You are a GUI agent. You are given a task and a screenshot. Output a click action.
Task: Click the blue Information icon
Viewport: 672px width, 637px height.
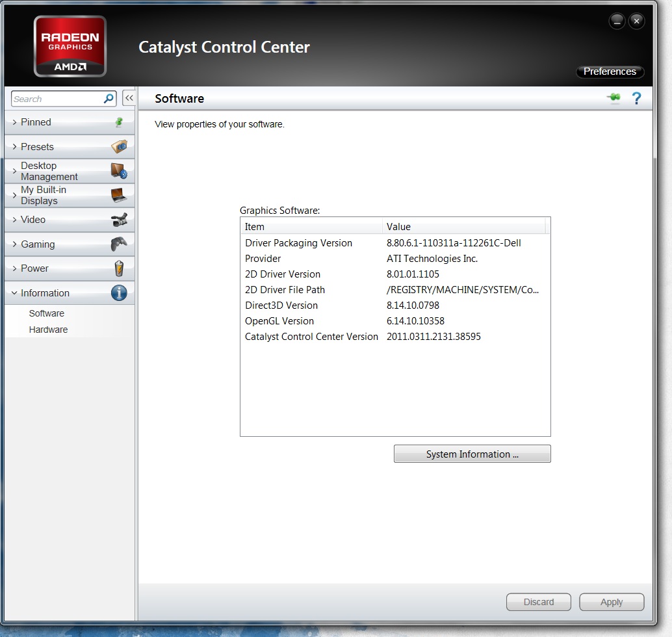click(119, 292)
